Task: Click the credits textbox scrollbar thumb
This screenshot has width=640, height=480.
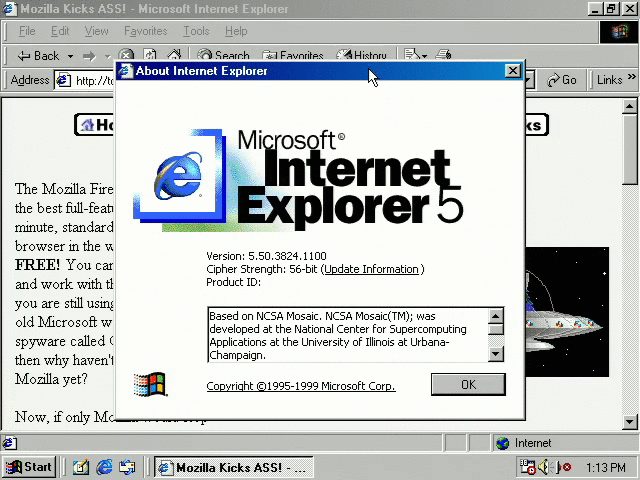Action: point(496,330)
